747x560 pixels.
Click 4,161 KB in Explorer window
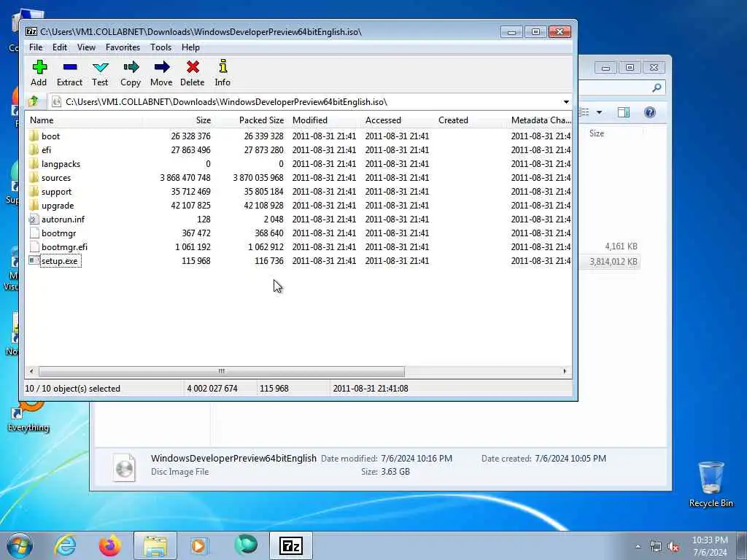click(621, 246)
